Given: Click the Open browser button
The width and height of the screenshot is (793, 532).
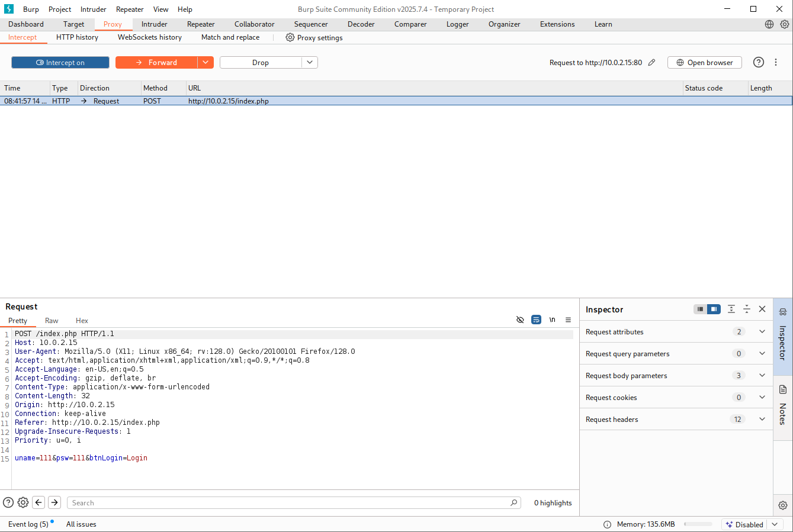Looking at the screenshot, I should [704, 63].
